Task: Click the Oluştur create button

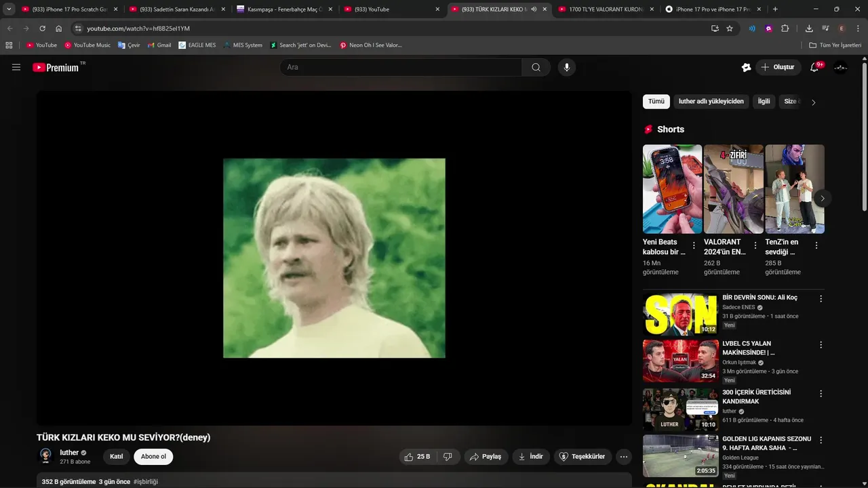Action: 778,67
